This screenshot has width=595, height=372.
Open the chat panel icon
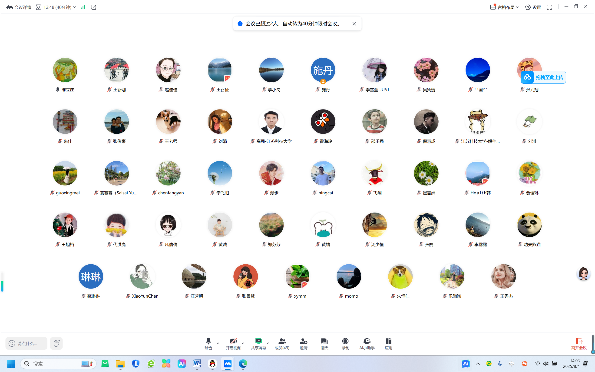tap(324, 343)
